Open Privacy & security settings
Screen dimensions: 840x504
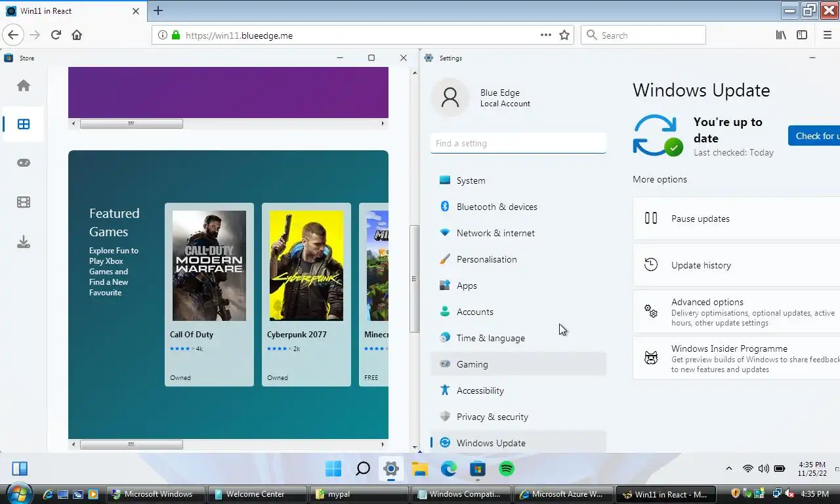click(518, 417)
